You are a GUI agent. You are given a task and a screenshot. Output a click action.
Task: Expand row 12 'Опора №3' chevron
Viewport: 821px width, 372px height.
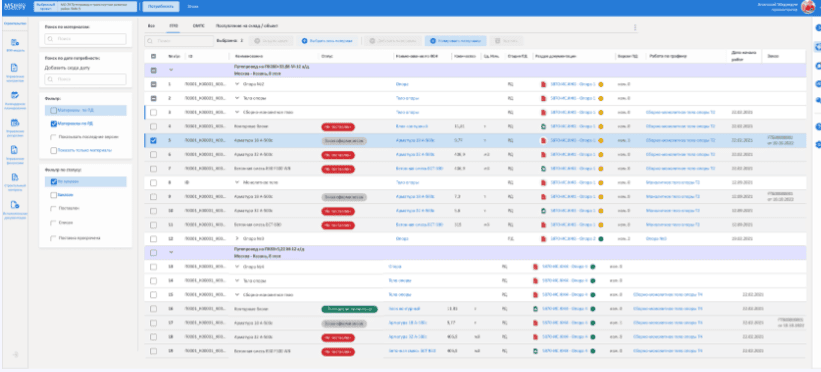point(237,239)
